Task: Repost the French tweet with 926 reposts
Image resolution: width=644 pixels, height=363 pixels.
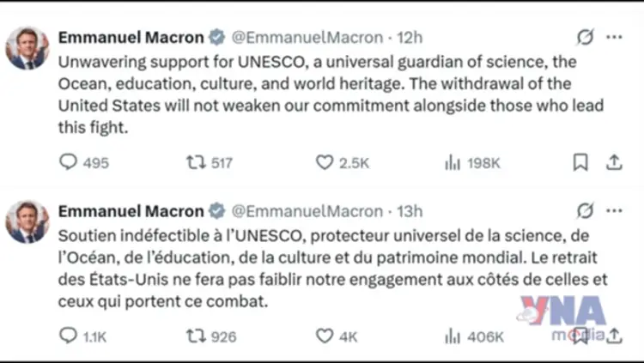Action: tap(196, 336)
